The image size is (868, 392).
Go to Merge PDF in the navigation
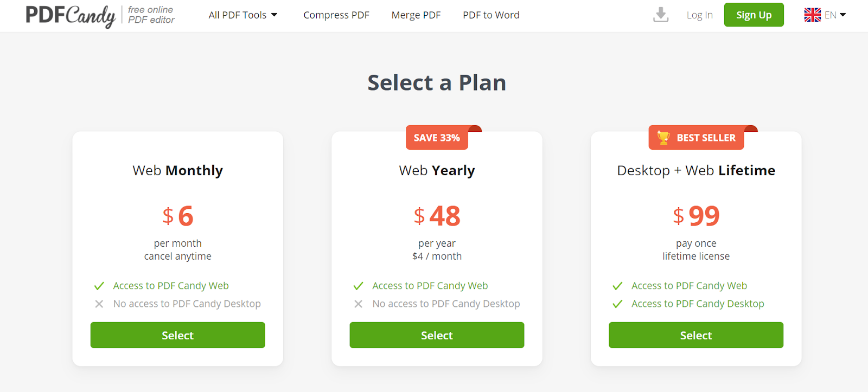click(x=416, y=15)
